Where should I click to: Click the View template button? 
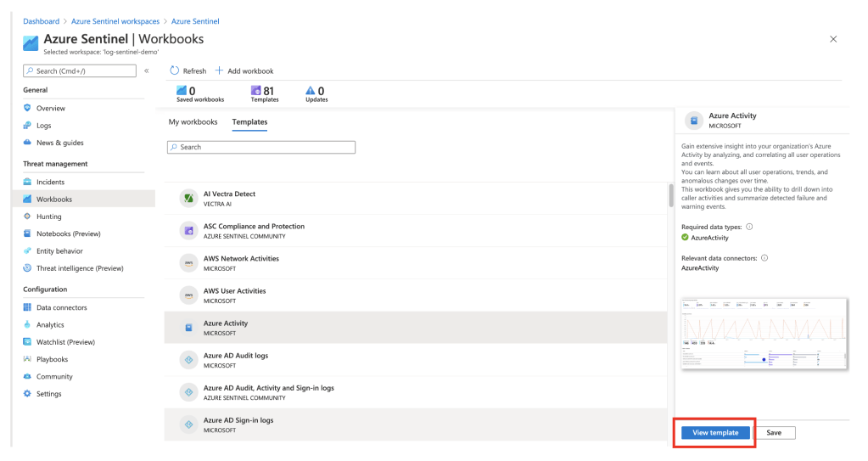click(714, 433)
